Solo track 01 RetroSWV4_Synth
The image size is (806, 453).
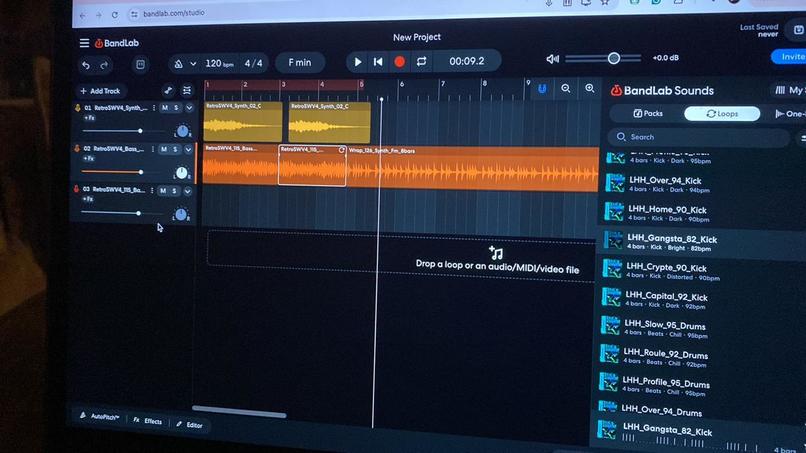pos(176,108)
